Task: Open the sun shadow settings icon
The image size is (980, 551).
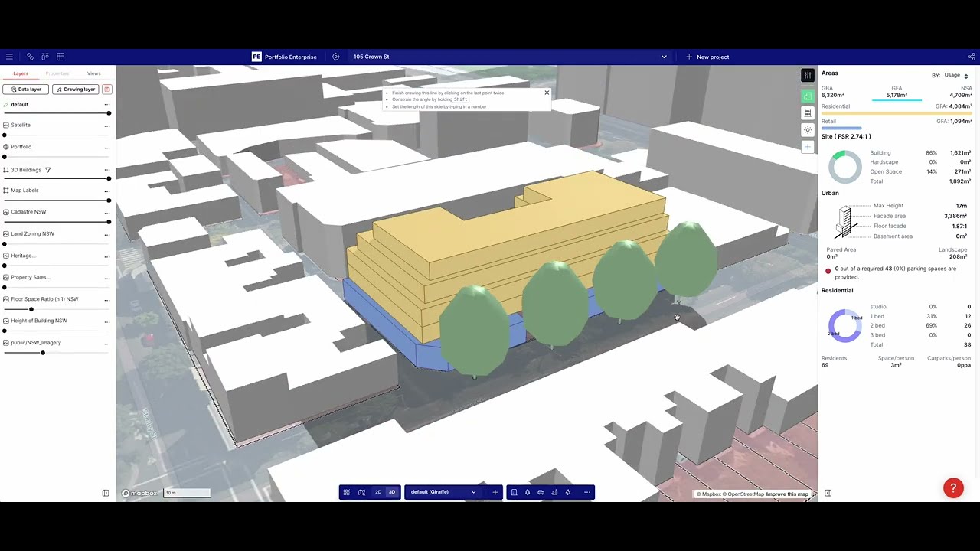Action: pyautogui.click(x=808, y=130)
